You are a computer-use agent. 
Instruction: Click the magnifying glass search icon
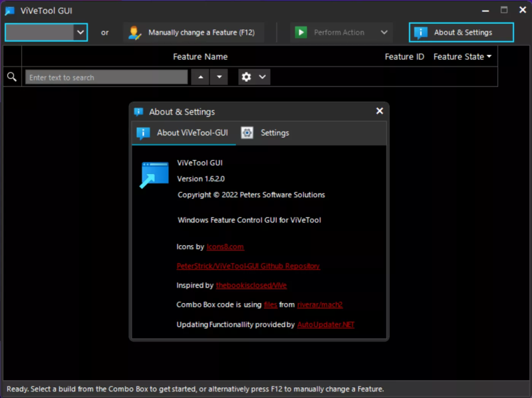click(x=11, y=76)
